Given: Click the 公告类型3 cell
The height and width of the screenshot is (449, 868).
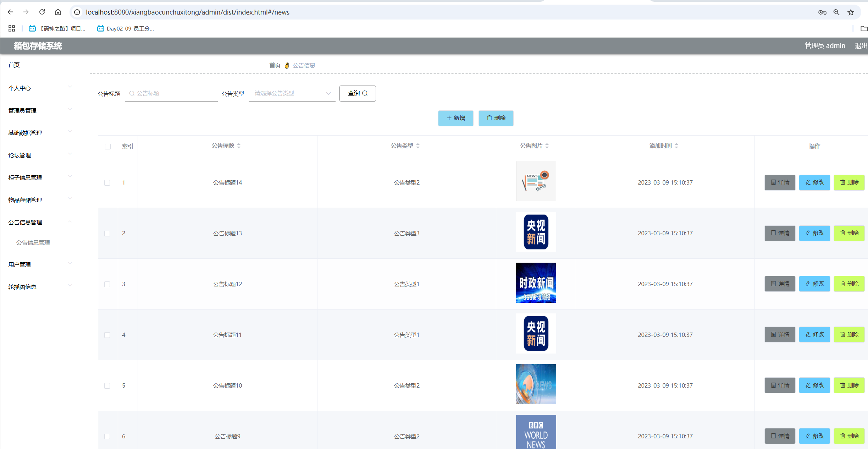Looking at the screenshot, I should tap(407, 233).
